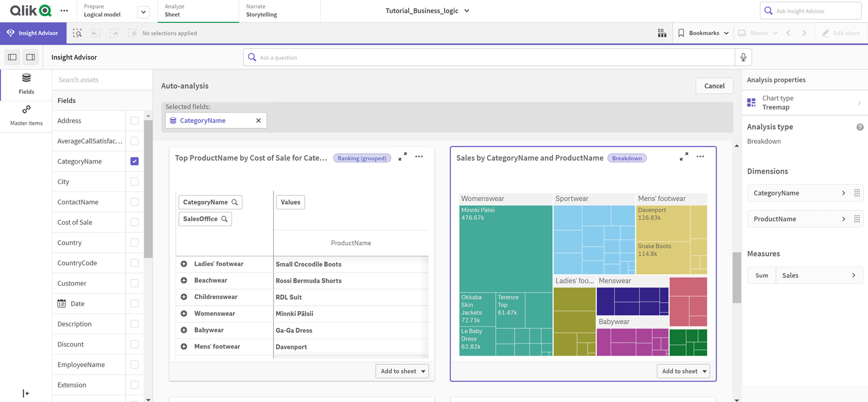Viewport: 868px width, 402px height.
Task: Select the Analyze Sheet tab
Action: coord(198,11)
